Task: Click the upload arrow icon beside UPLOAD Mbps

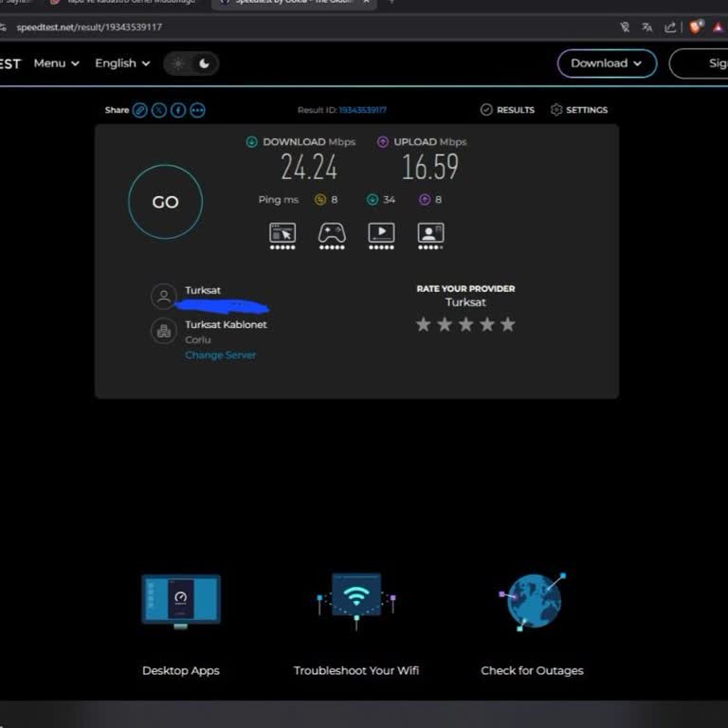Action: (x=383, y=141)
